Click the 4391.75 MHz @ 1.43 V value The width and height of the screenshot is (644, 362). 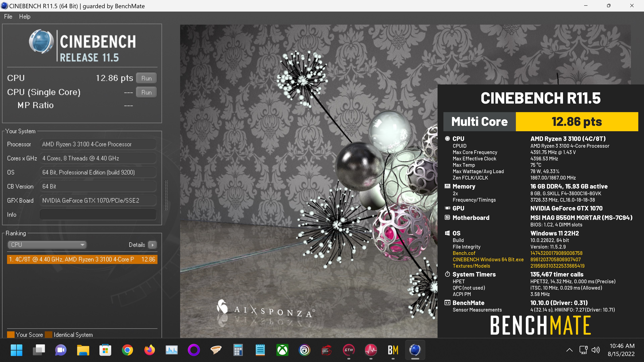point(553,152)
